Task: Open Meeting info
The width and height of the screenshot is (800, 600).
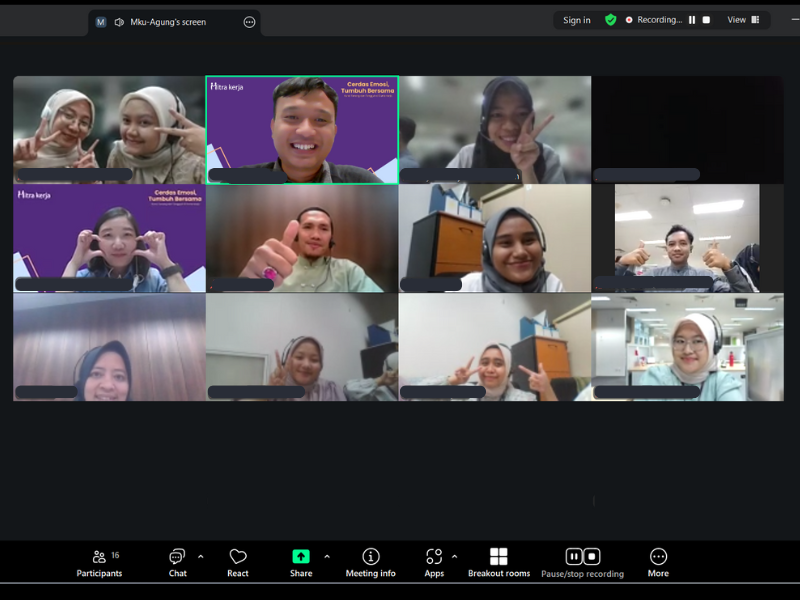Action: [x=370, y=563]
